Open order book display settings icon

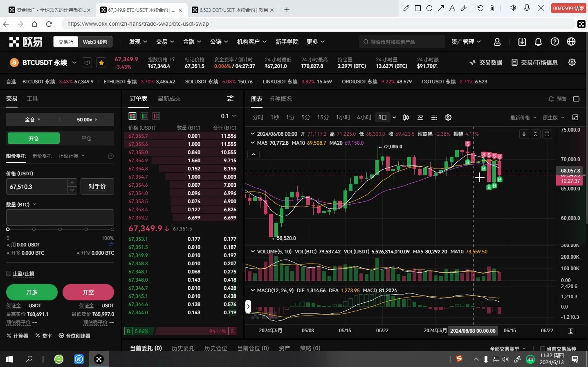tap(230, 98)
